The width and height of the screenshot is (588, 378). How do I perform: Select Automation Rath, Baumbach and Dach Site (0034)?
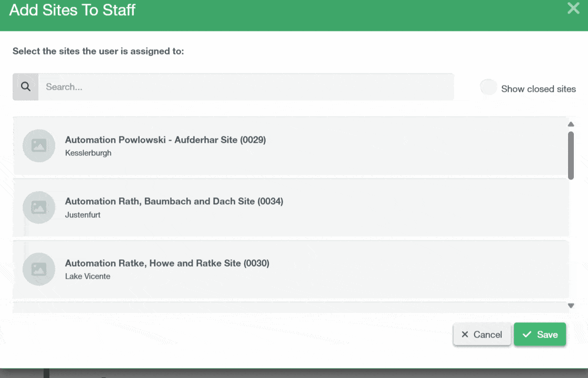pyautogui.click(x=174, y=202)
